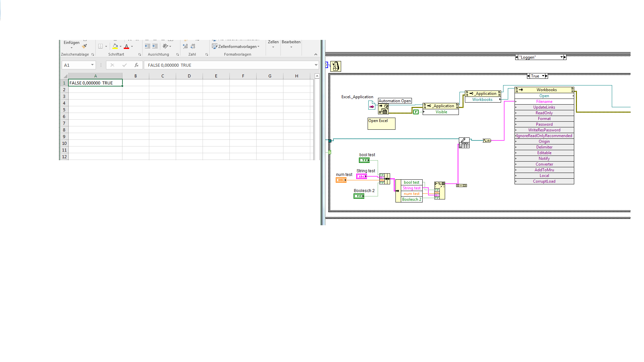Screen dimensions: 644x362
Task: Click the Write Delimited Spreadsheet node
Action: coord(464,142)
